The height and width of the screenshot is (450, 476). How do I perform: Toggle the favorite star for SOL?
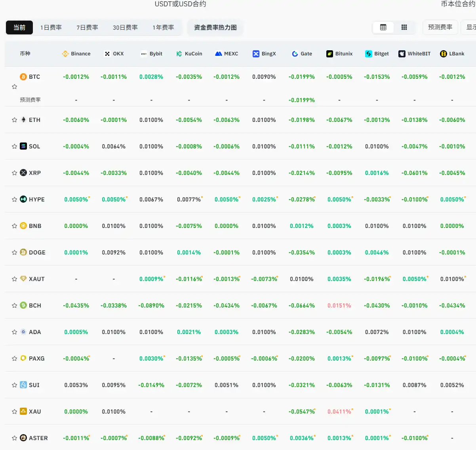coord(15,146)
